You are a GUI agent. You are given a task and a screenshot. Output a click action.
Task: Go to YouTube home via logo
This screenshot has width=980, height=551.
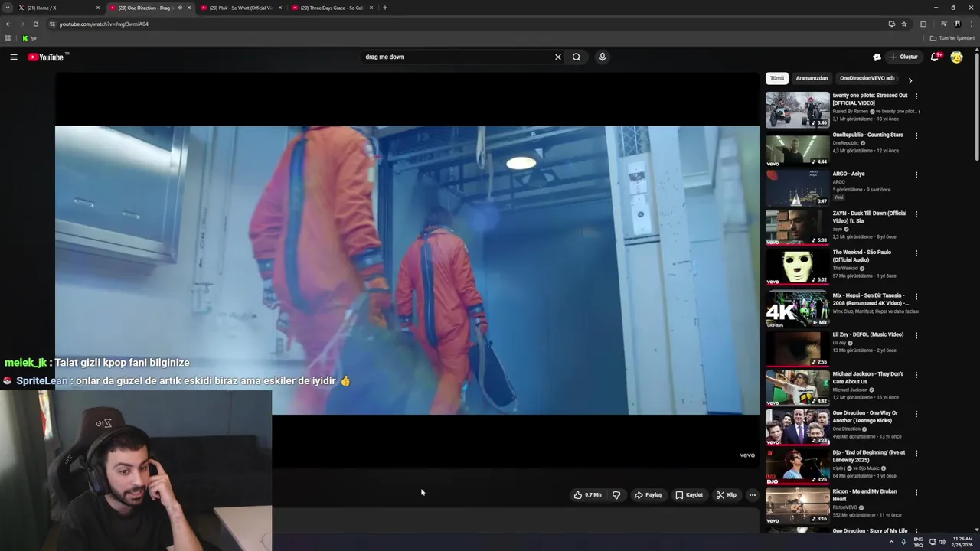tap(46, 57)
